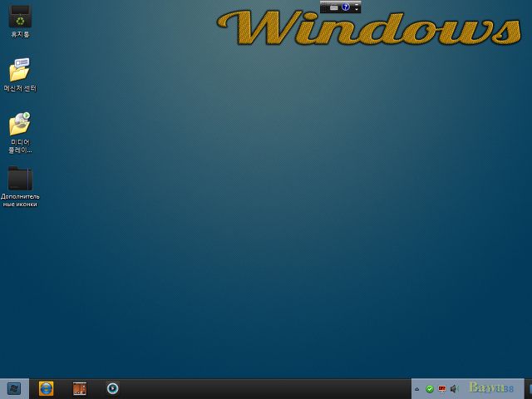This screenshot has height=399, width=532.
Task: Show hidden system tray icons
Action: 417,389
